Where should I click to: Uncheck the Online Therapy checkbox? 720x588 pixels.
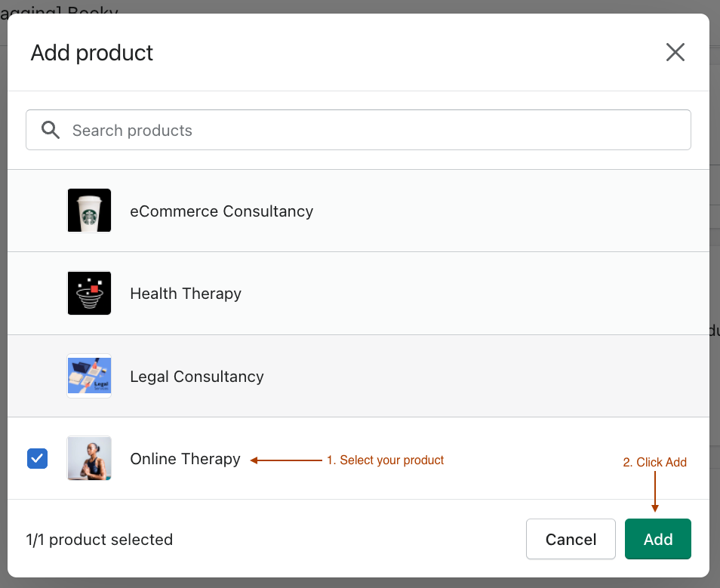click(37, 458)
